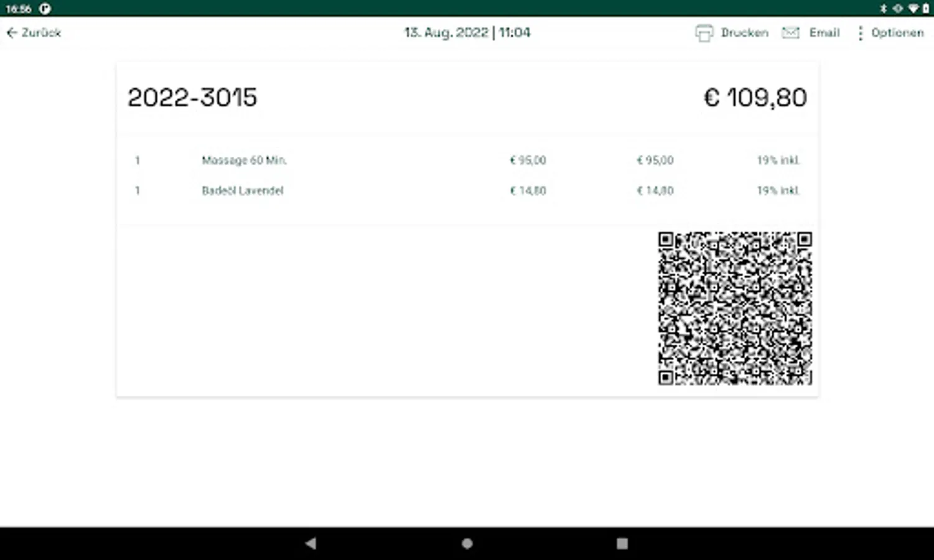Tap the Android recent apps square button

(622, 544)
